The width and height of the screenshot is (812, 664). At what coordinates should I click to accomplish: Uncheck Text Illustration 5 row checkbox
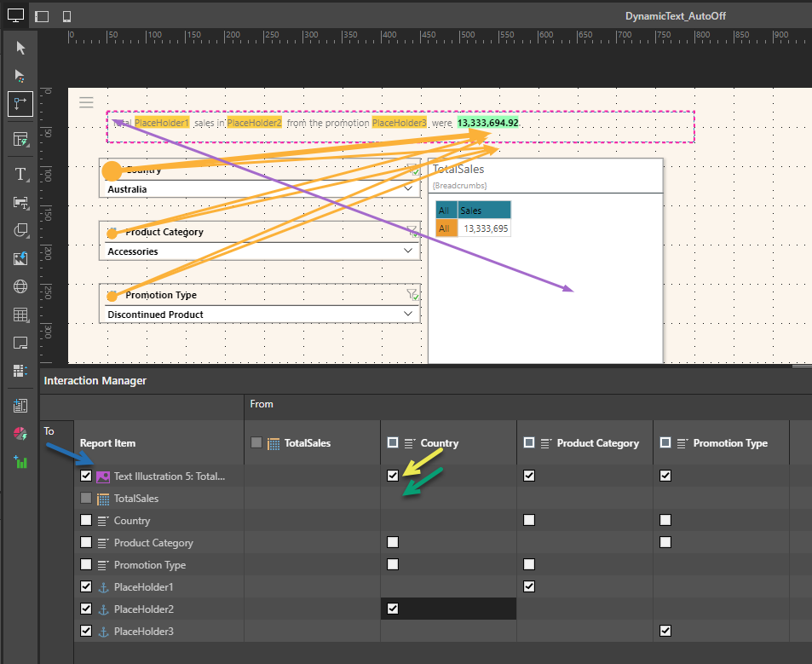(86, 476)
